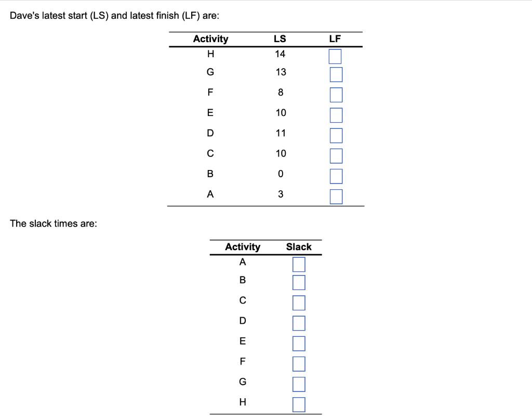Select the Activity column header in LS table
532x419 pixels.
[210, 38]
